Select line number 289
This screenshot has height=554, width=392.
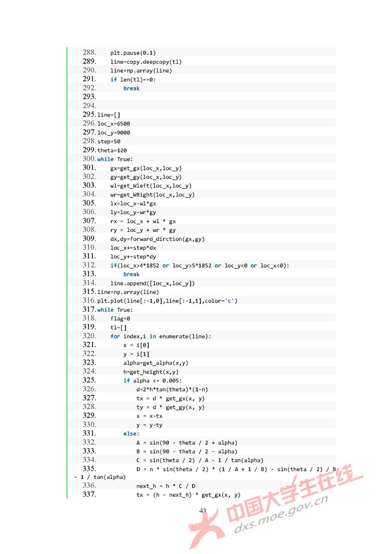90,62
